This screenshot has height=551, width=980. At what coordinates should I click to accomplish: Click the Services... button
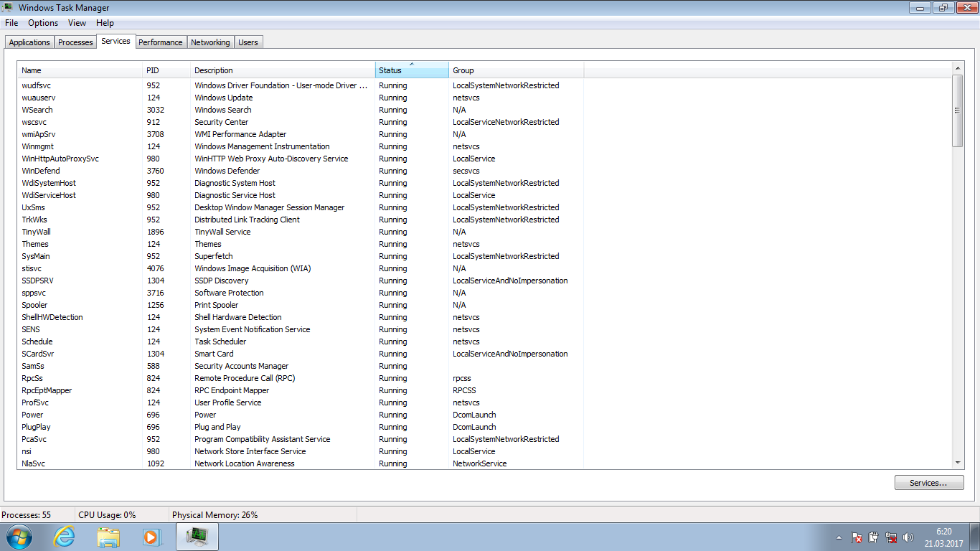pos(929,483)
